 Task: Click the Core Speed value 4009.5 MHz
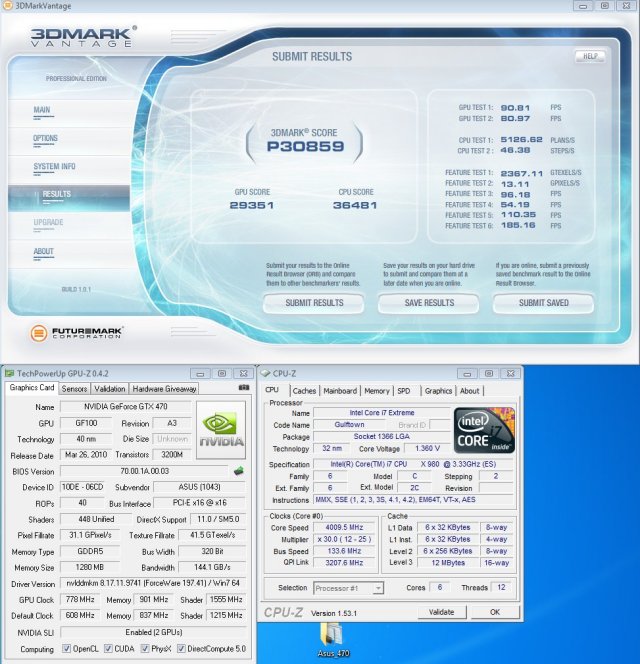click(344, 527)
